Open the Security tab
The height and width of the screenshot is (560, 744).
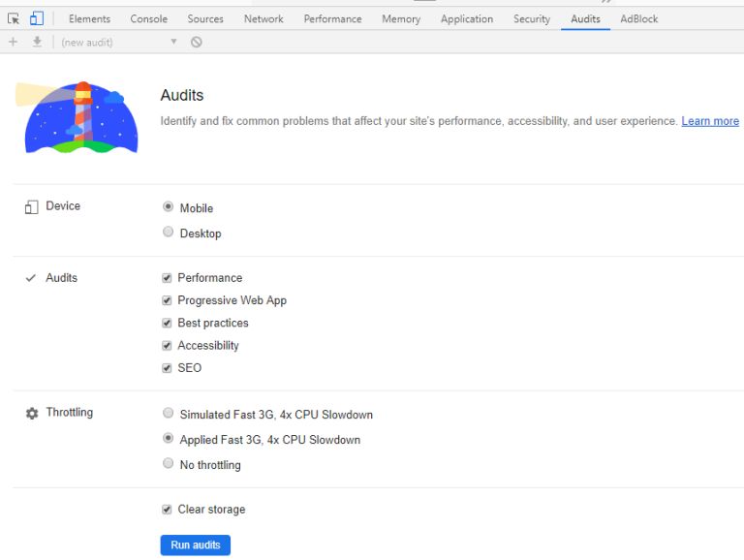(532, 19)
